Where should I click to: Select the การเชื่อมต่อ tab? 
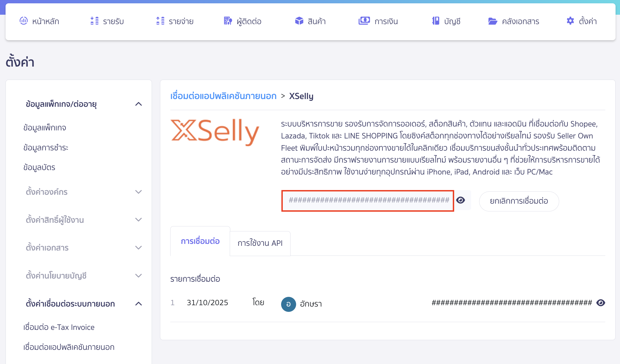coord(200,241)
